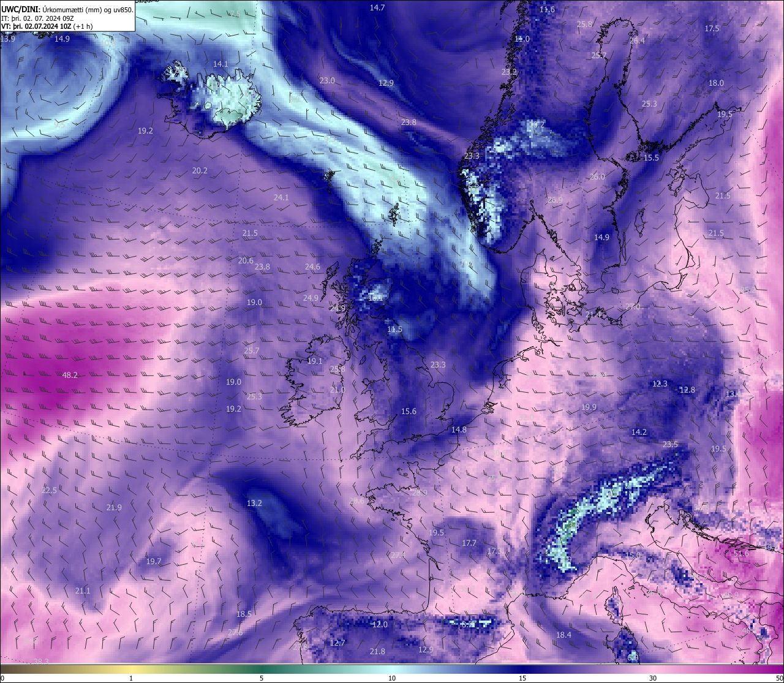Click the 19.9 value over Germany
The image size is (784, 683).
(589, 407)
